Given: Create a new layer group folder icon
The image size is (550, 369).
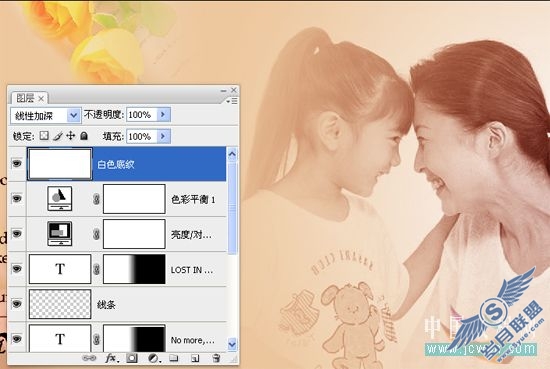Looking at the screenshot, I should click(174, 358).
